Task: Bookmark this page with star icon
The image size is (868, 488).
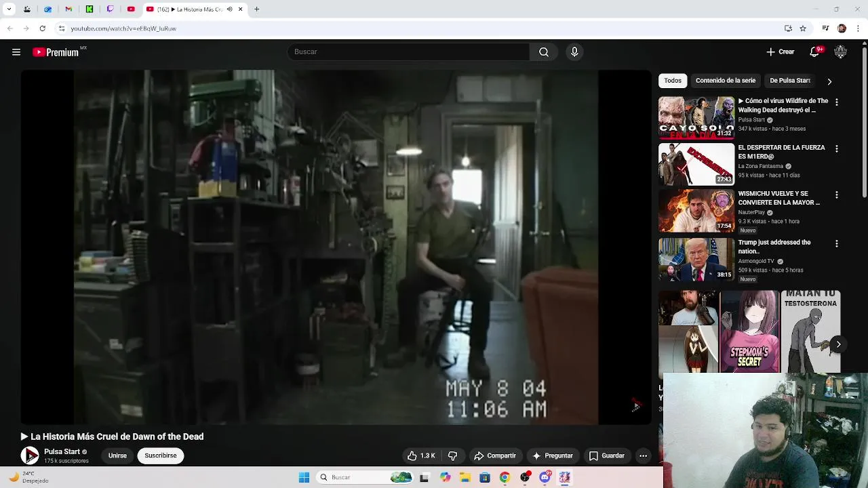Action: tap(803, 28)
